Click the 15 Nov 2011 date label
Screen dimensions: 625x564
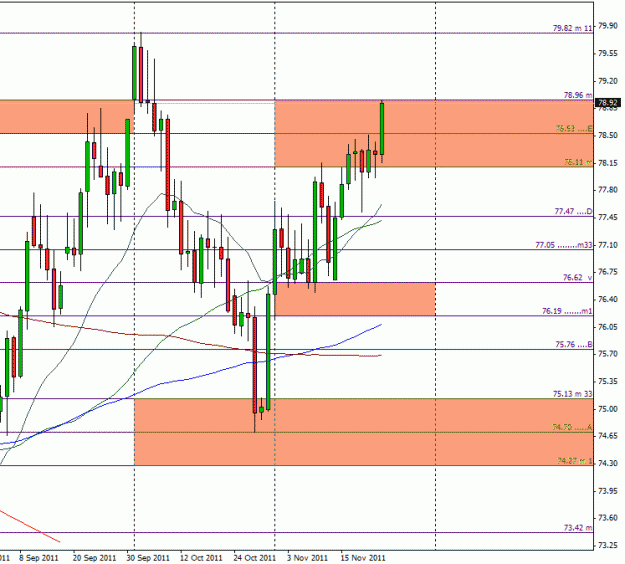coord(363,558)
